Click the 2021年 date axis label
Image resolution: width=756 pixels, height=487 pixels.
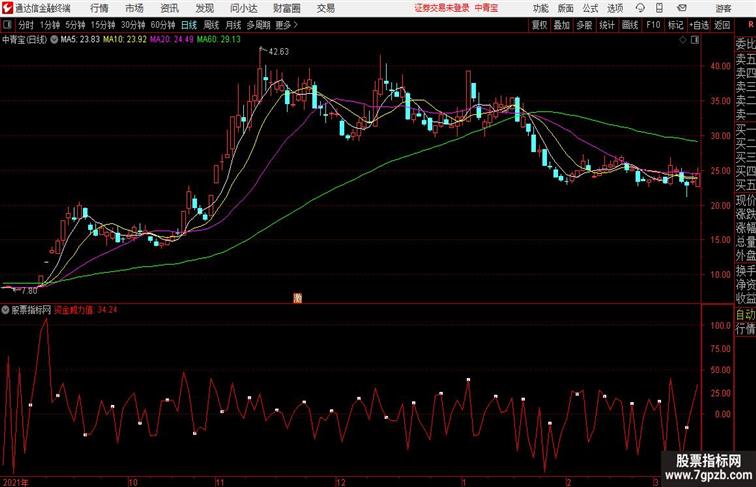pyautogui.click(x=15, y=482)
